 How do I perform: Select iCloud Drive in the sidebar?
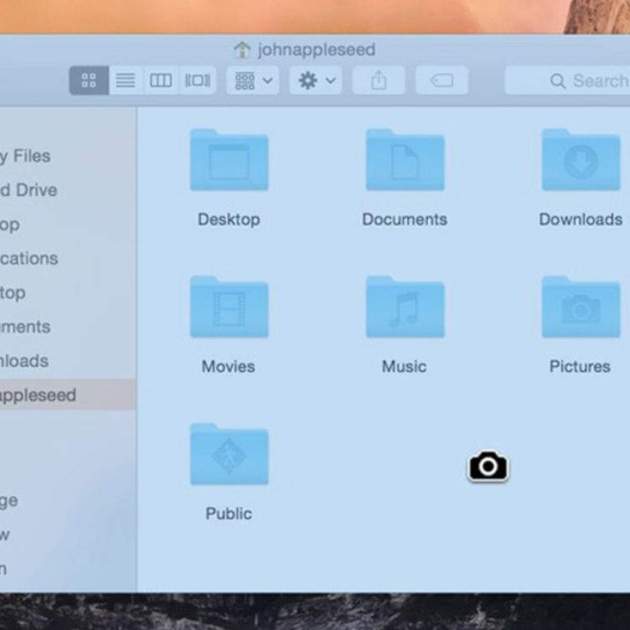point(30,190)
